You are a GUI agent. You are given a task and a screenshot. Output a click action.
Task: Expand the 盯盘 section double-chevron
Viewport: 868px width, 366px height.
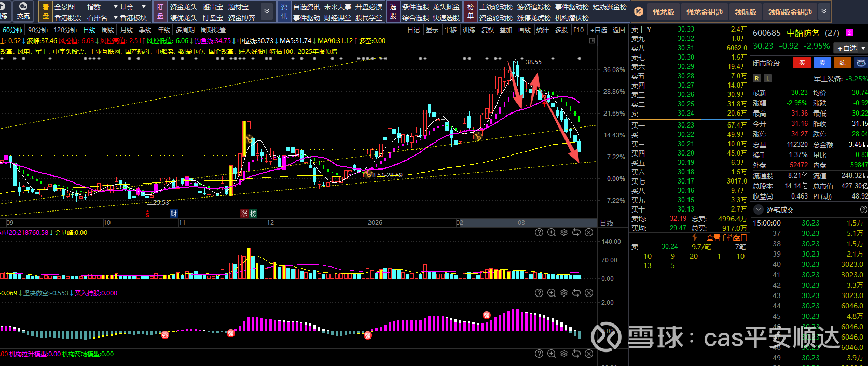[266, 11]
